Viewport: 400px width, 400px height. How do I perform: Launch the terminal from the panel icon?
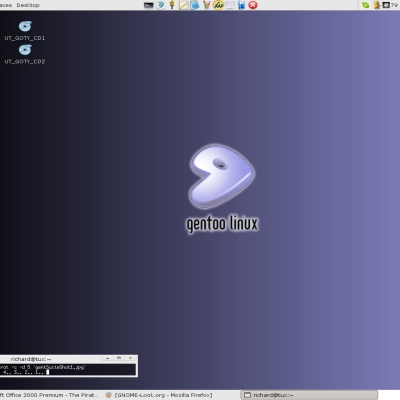pyautogui.click(x=149, y=5)
